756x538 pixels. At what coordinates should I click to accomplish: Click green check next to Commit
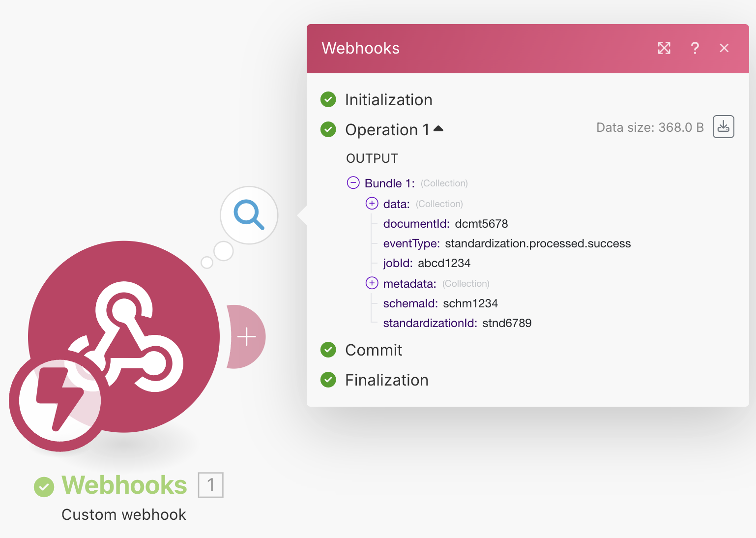[x=328, y=350]
